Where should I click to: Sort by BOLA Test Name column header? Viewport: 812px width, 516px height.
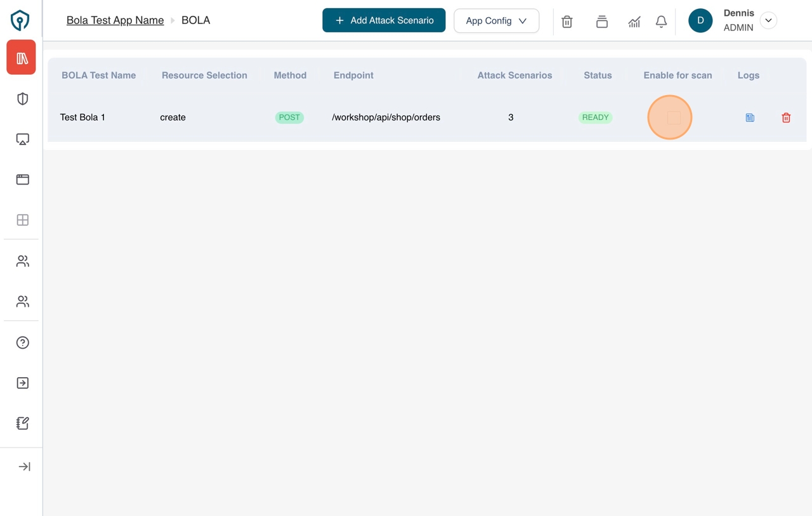point(98,75)
